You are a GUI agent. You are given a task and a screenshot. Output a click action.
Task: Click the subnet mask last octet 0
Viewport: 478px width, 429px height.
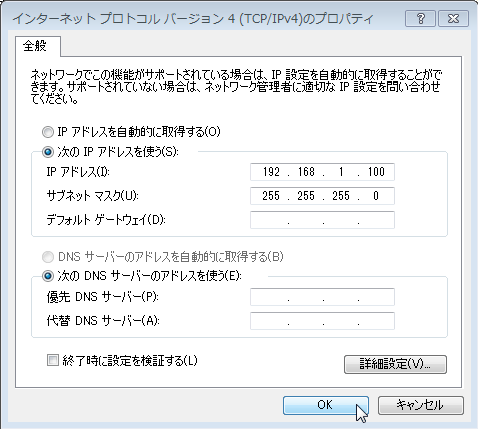(x=376, y=196)
